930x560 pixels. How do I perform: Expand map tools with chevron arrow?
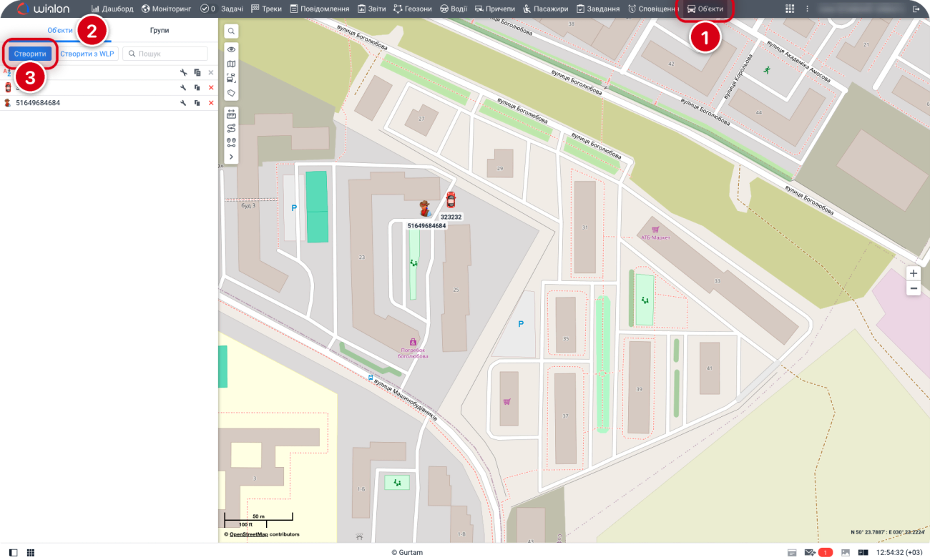pos(231,157)
